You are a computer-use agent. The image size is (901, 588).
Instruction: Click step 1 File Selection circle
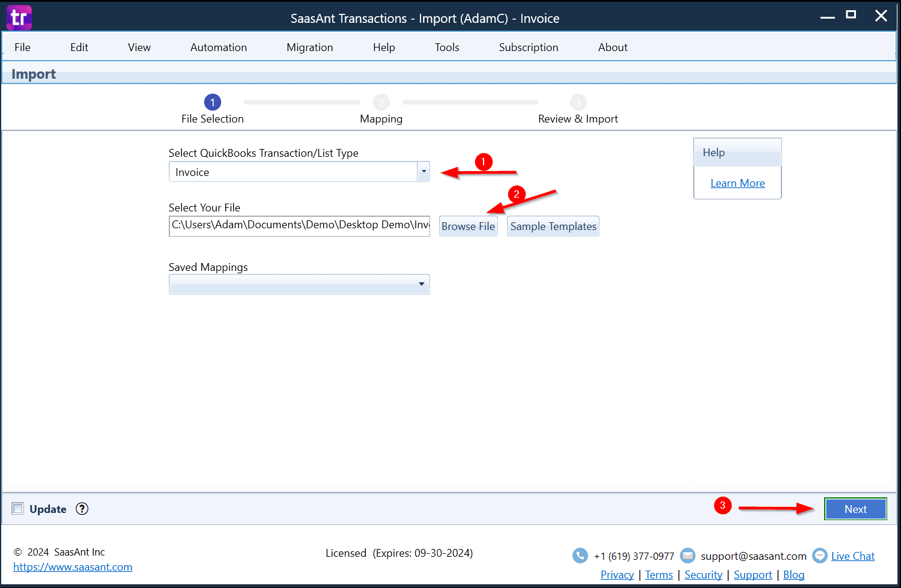point(213,102)
